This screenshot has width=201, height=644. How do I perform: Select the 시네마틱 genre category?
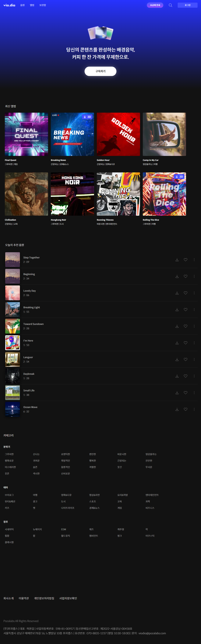coord(9,529)
